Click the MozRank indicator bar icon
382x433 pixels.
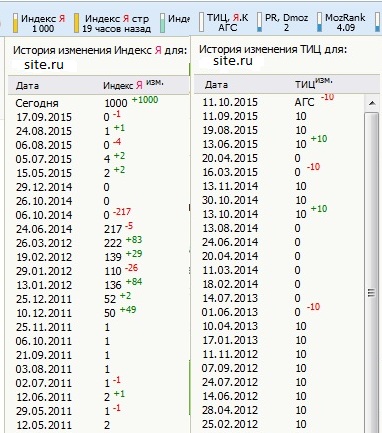coord(320,23)
